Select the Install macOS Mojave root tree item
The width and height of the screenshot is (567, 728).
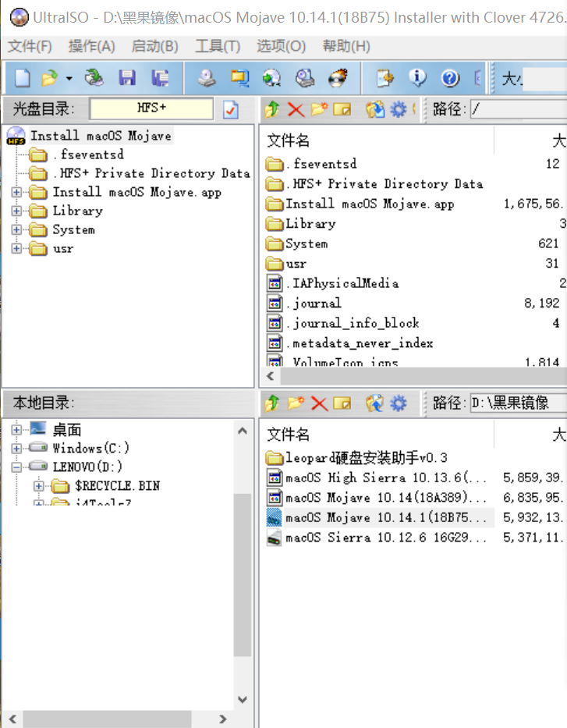point(101,136)
